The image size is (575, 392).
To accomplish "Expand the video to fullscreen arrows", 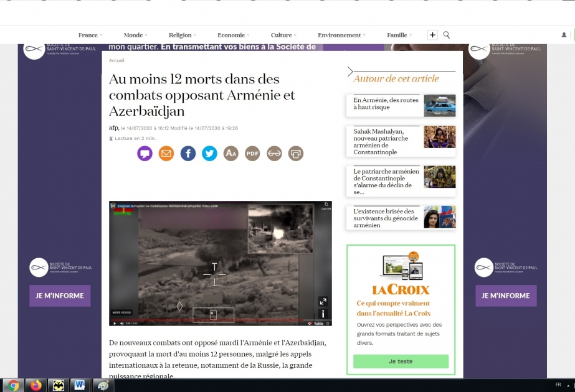I will point(323,301).
